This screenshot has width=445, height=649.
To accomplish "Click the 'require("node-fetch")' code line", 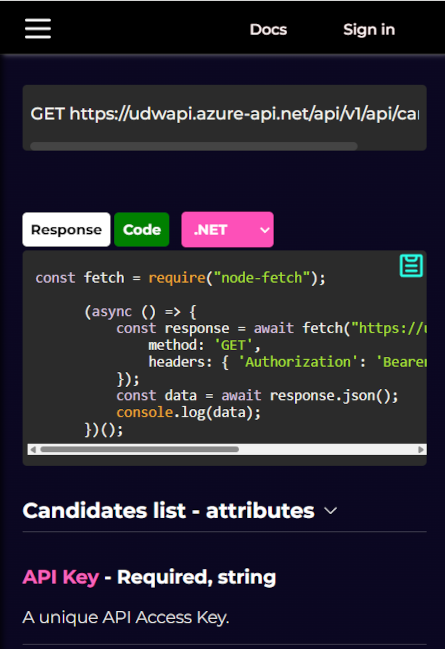I will [x=180, y=278].
